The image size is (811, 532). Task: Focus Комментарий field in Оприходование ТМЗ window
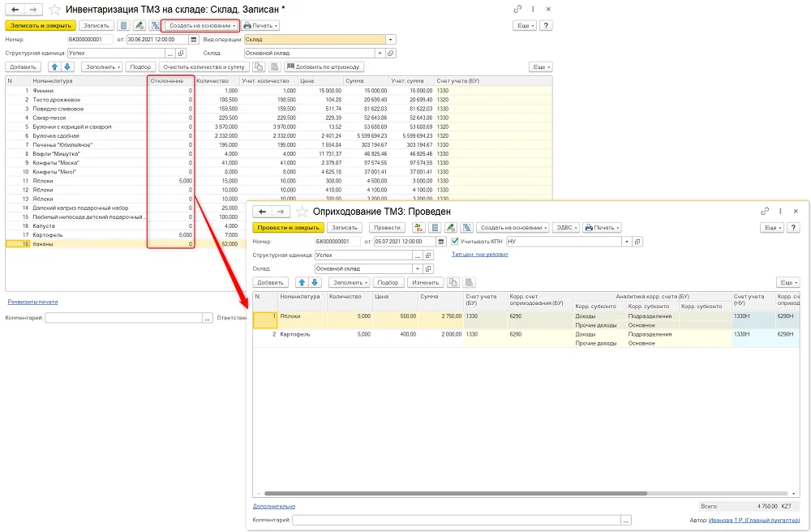point(457,520)
